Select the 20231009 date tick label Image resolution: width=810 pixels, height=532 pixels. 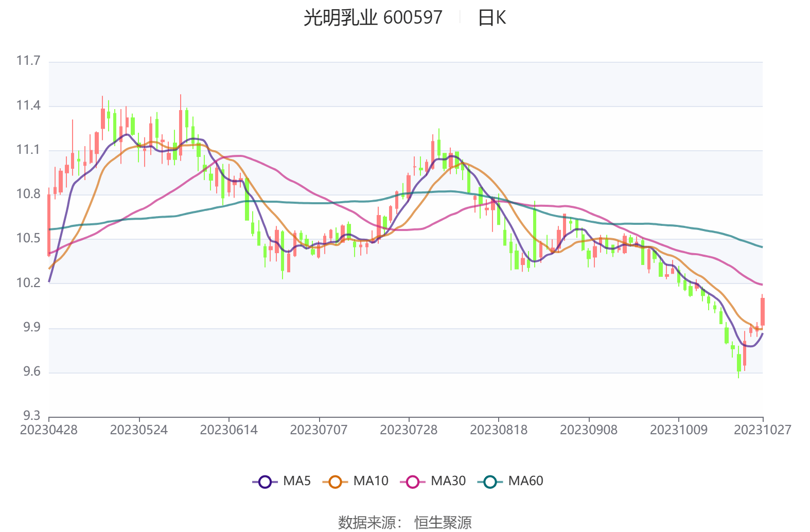point(679,430)
